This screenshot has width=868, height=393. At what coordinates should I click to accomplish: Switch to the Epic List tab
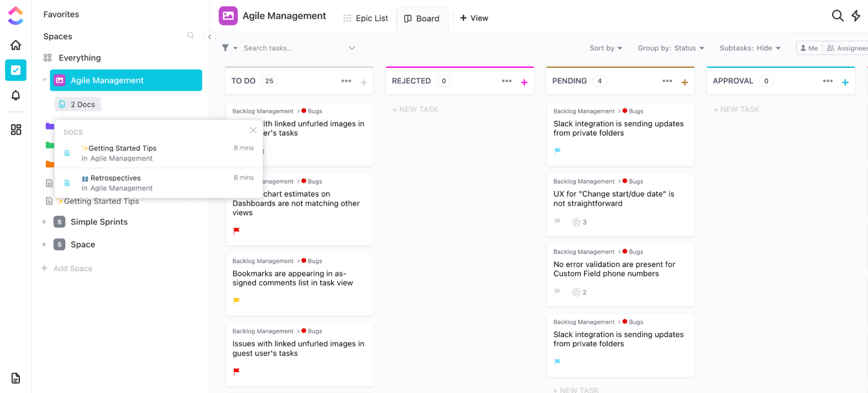point(366,18)
